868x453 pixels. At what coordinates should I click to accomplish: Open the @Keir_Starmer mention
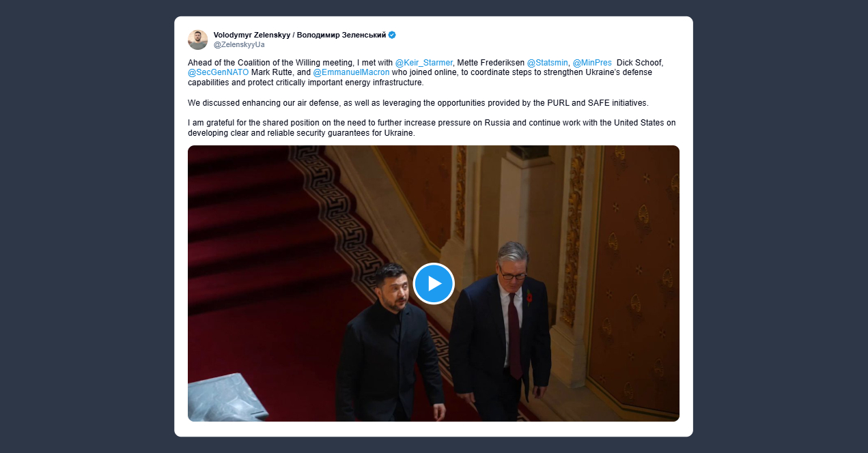pyautogui.click(x=424, y=63)
